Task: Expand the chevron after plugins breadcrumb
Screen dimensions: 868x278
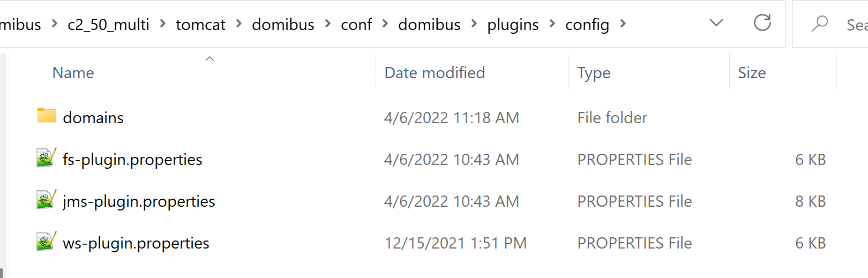Action: tap(552, 24)
